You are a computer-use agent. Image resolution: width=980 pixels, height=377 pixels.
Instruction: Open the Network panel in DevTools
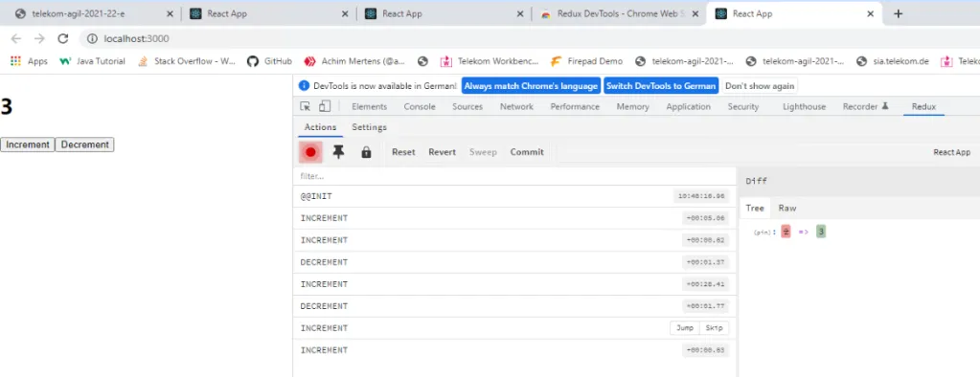coord(516,107)
